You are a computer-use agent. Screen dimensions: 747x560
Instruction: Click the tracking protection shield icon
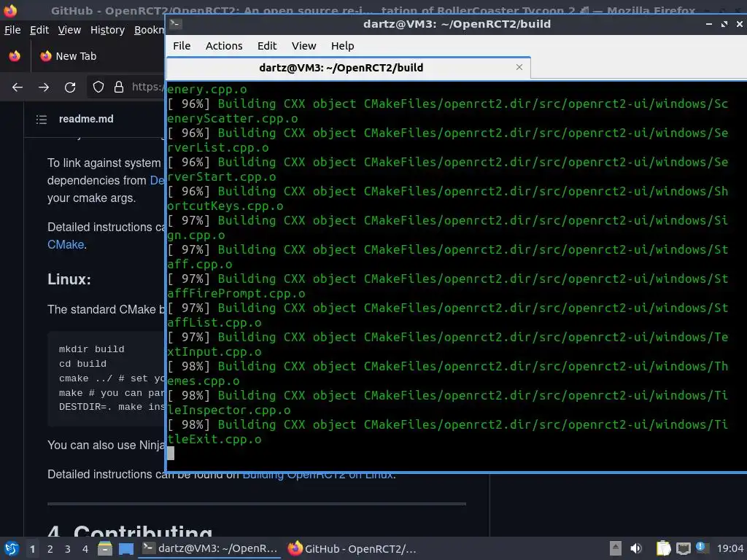(98, 87)
